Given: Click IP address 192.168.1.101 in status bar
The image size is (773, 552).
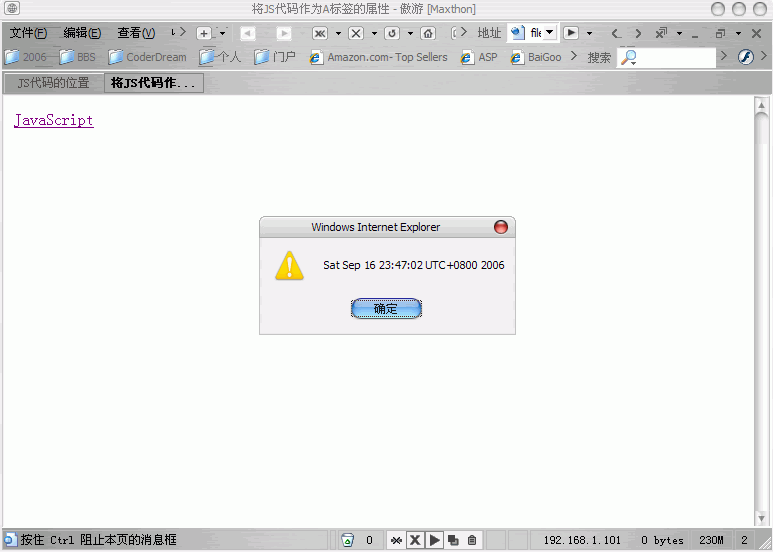Looking at the screenshot, I should 582,540.
